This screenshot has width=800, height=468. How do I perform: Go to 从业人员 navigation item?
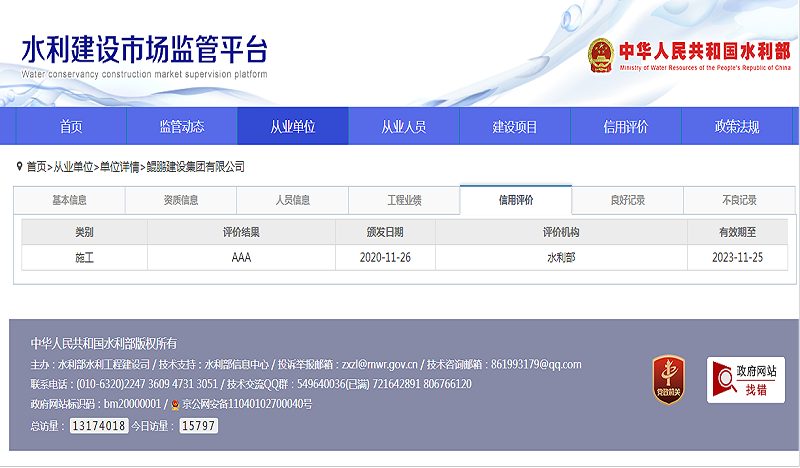(x=404, y=126)
